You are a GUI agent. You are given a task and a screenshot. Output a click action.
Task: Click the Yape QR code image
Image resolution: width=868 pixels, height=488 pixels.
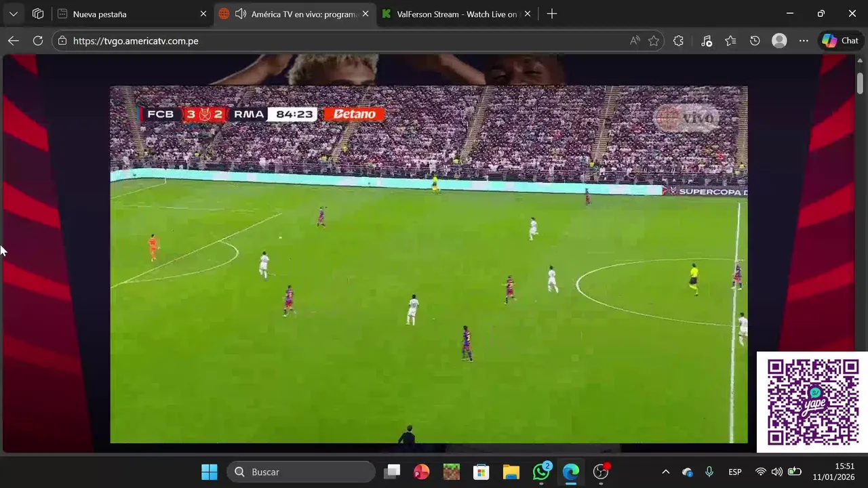(812, 402)
